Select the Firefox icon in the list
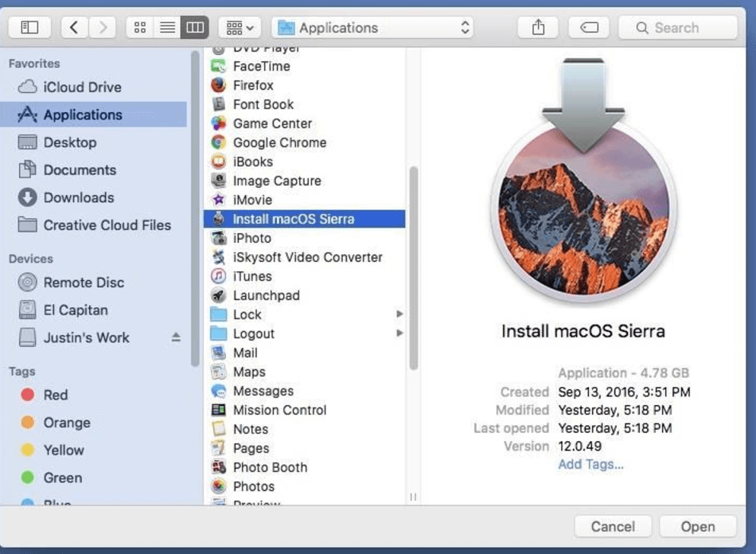This screenshot has width=756, height=554. [217, 85]
